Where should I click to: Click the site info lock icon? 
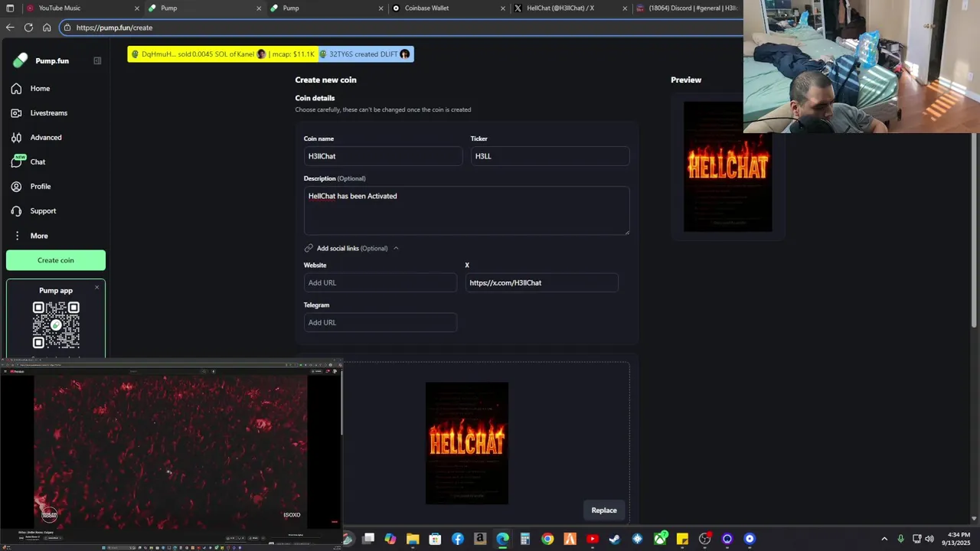point(67,28)
